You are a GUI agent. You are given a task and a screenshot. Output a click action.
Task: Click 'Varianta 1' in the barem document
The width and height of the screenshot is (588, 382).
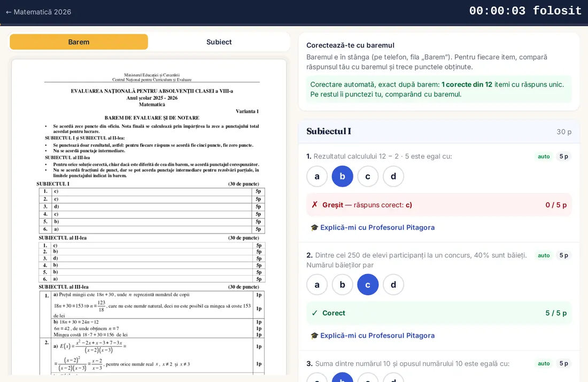(x=247, y=111)
